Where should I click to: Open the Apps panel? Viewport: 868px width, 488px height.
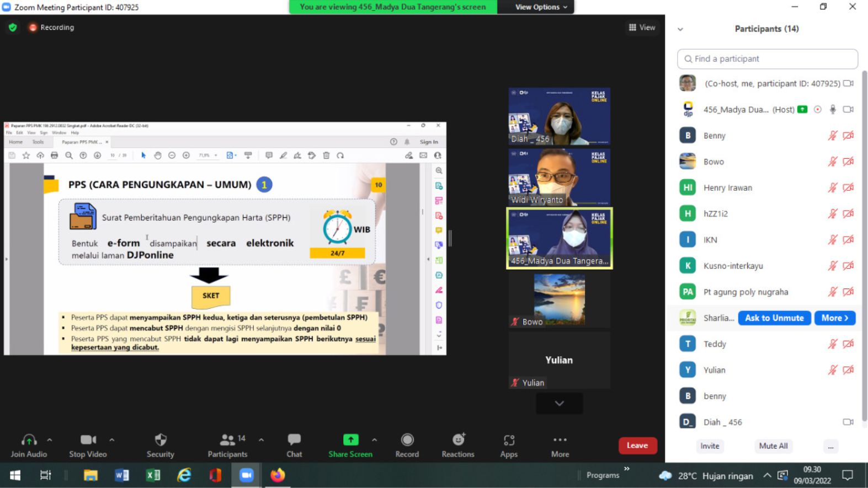(x=509, y=445)
